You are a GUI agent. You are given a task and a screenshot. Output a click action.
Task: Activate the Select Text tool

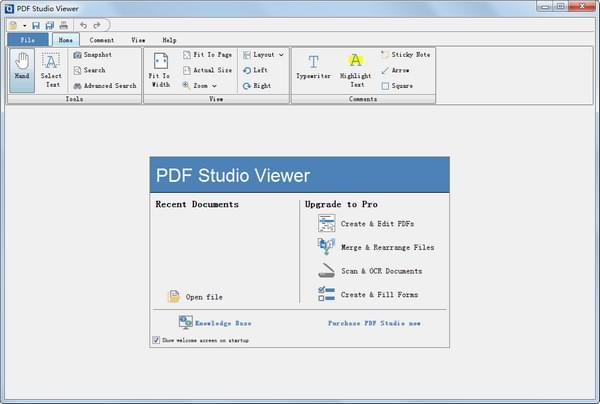[51, 69]
